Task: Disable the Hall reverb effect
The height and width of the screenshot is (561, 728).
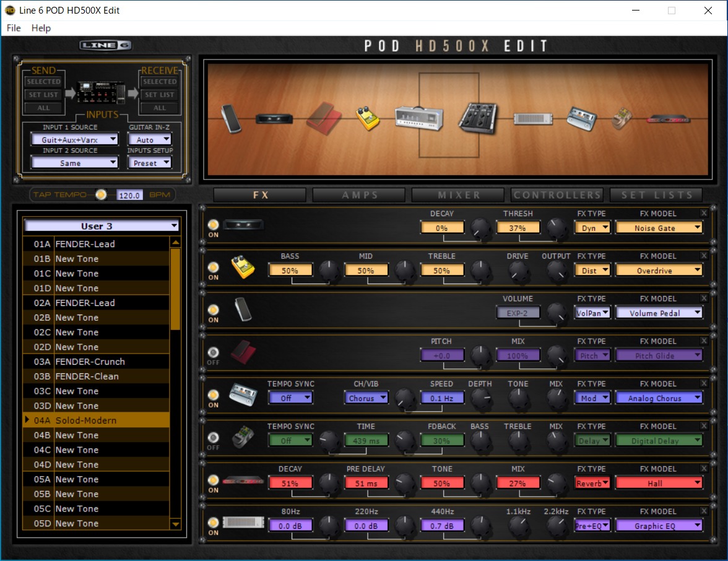Action: click(x=213, y=481)
